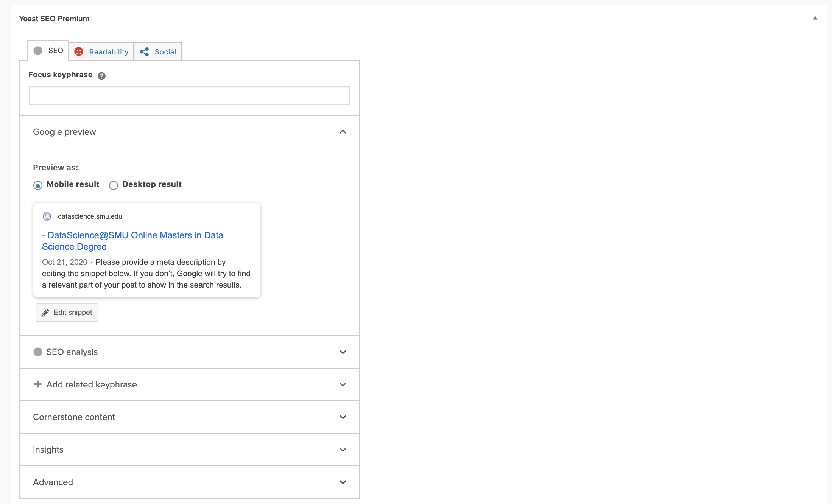
Task: Collapse the Yoast SEO Premium metabox arrow
Action: 815,18
